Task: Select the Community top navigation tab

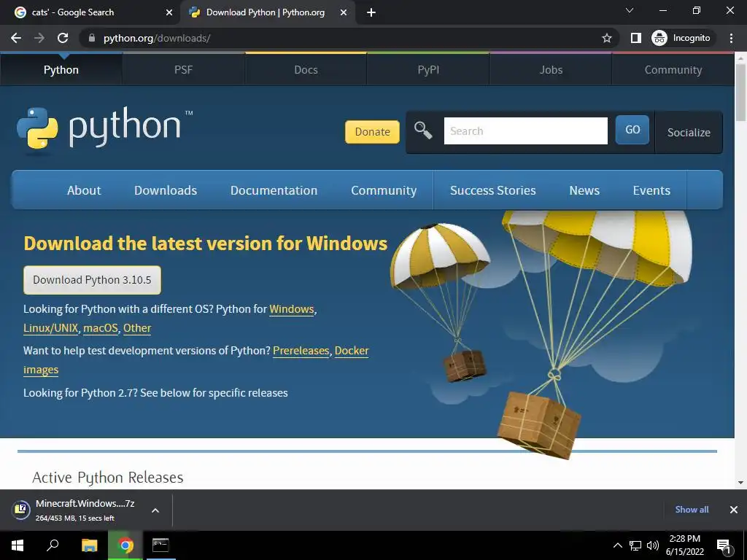Action: pyautogui.click(x=673, y=69)
